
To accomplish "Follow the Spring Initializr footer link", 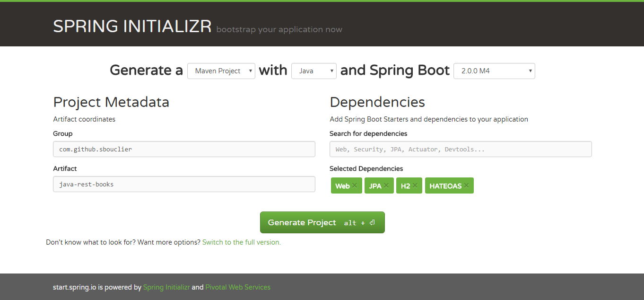I will pos(166,287).
